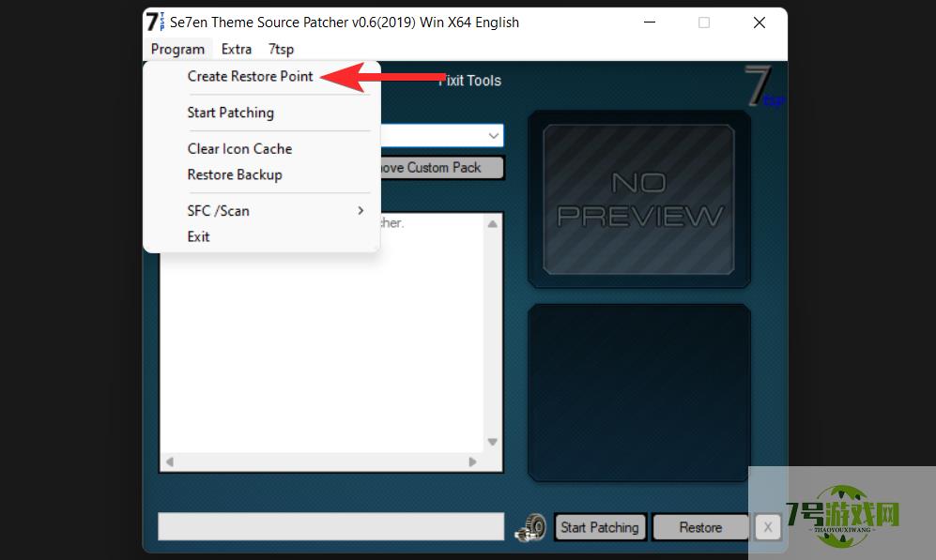The image size is (936, 560).
Task: Open the pack selection dropdown arrow
Action: tap(494, 135)
